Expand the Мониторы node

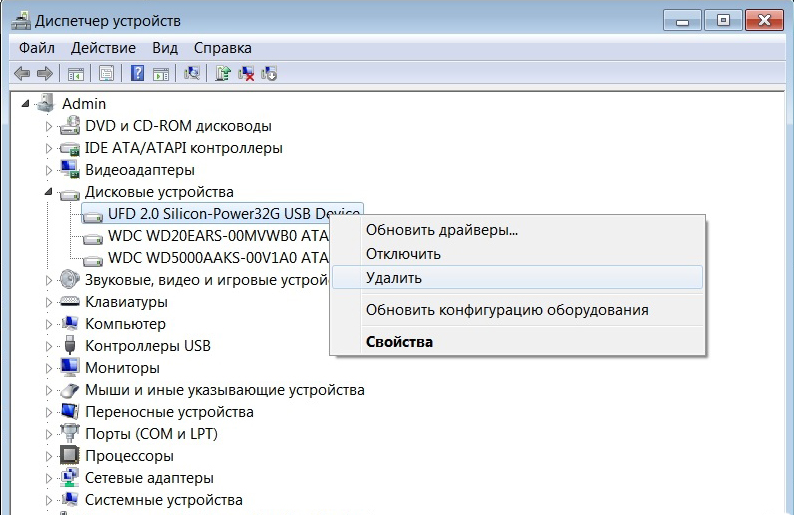[x=49, y=368]
